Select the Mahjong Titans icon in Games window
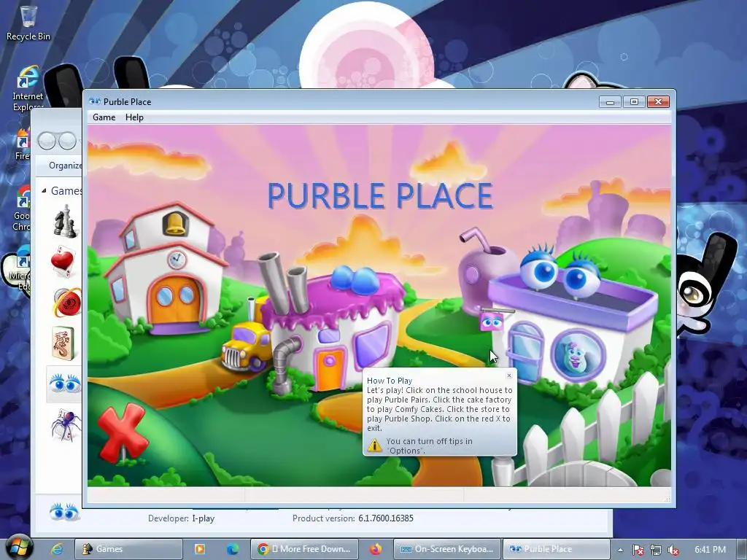 point(63,343)
